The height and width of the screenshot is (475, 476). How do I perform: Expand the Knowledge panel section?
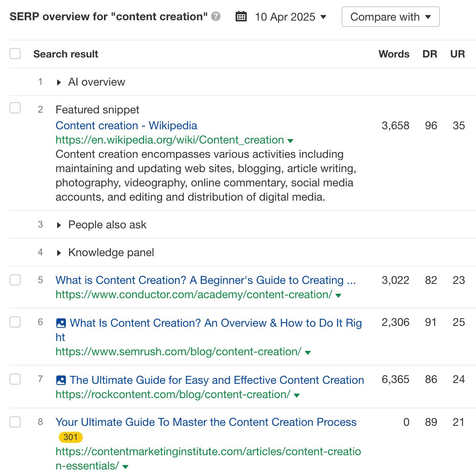click(x=59, y=252)
